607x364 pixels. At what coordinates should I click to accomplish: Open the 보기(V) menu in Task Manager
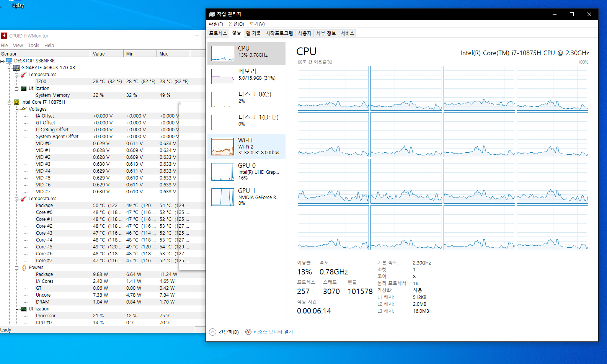257,24
